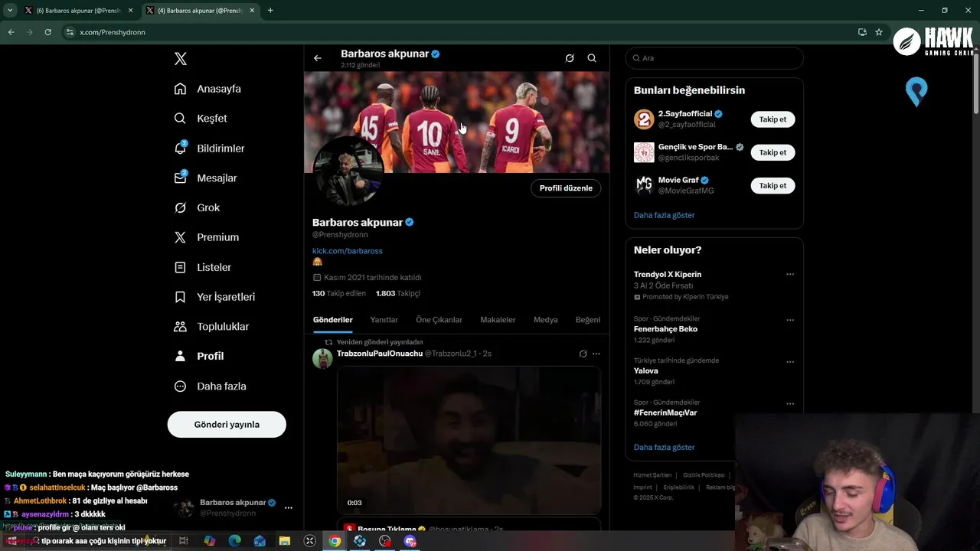Switch to the Öne Çıkanlar tab
This screenshot has width=980, height=551.
439,320
